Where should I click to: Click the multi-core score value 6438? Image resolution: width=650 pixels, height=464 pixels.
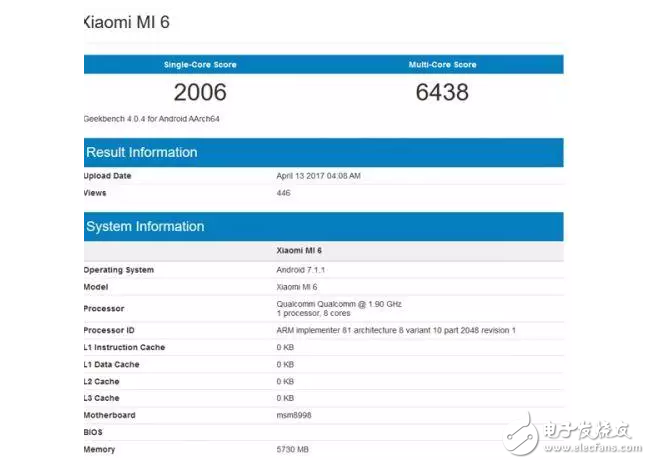(442, 93)
